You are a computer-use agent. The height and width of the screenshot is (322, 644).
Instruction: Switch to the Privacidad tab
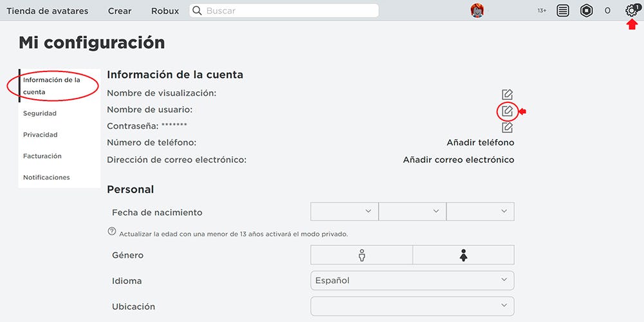click(41, 135)
